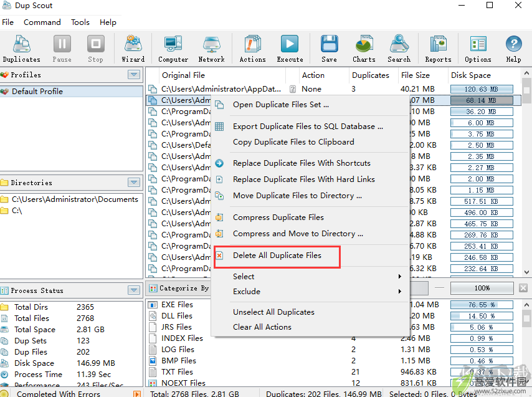The width and height of the screenshot is (532, 397).
Task: Open the Options settings icon
Action: 478,49
